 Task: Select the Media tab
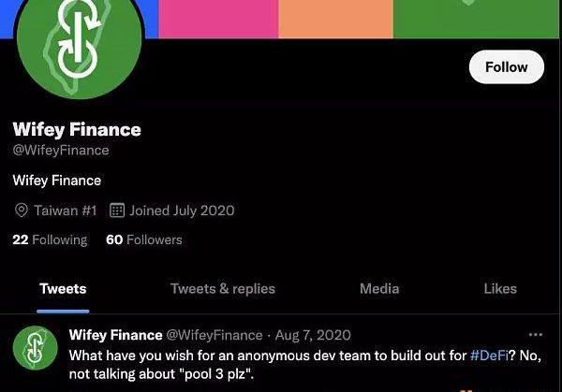tap(379, 288)
